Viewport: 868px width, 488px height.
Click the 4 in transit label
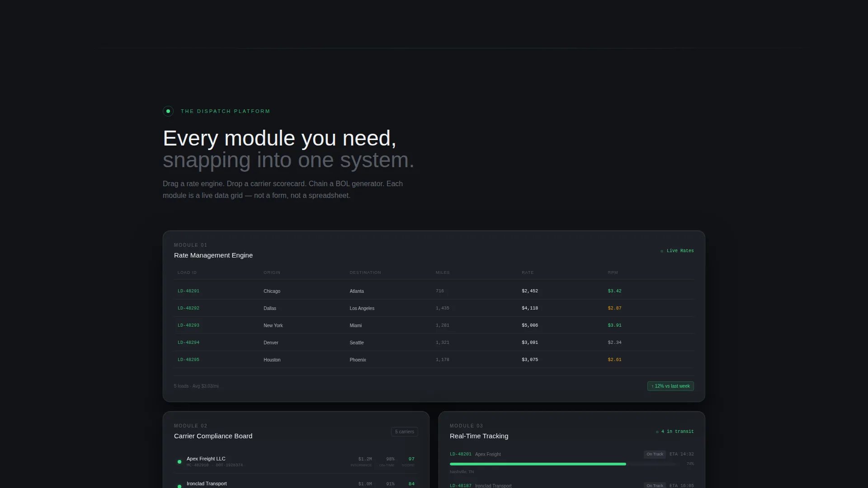[x=677, y=432]
